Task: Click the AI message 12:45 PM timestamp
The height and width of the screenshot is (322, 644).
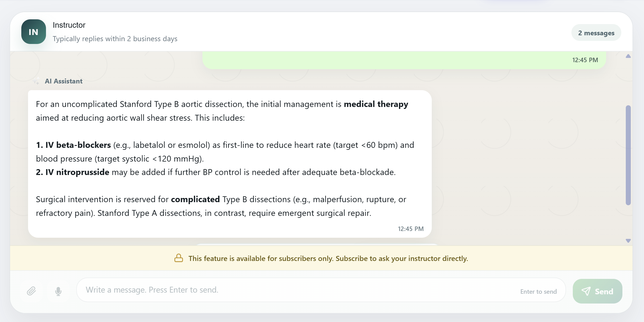Action: 411,229
